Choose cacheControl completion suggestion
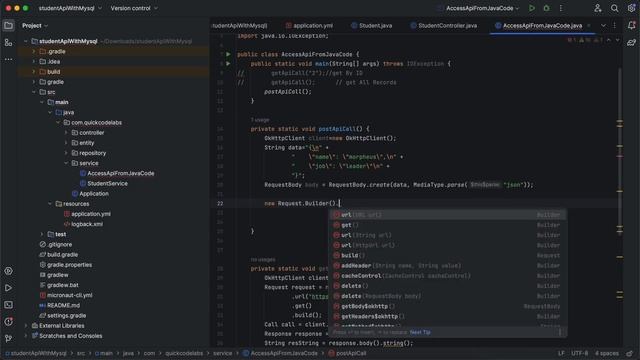 click(448, 276)
